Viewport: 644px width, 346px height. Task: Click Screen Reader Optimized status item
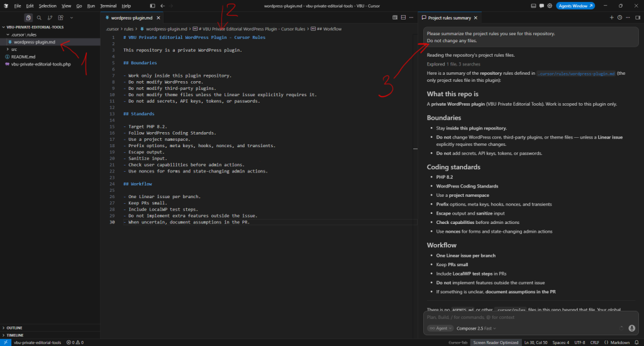496,343
